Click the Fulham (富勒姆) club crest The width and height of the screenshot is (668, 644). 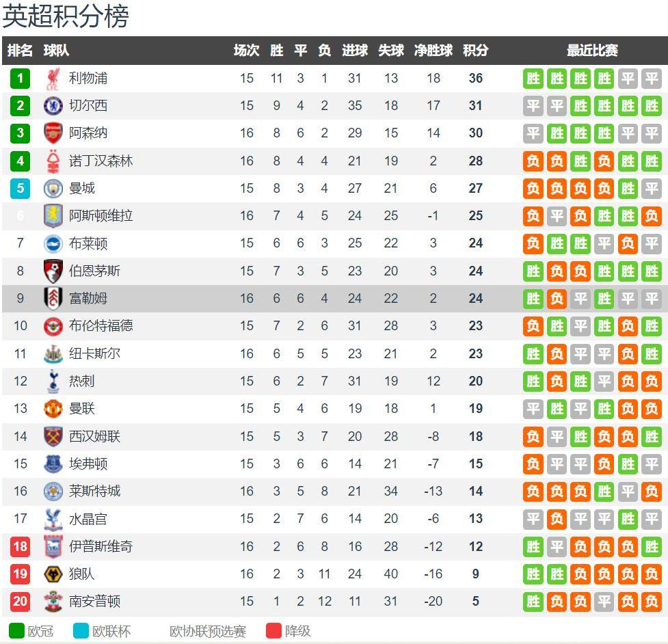click(53, 298)
